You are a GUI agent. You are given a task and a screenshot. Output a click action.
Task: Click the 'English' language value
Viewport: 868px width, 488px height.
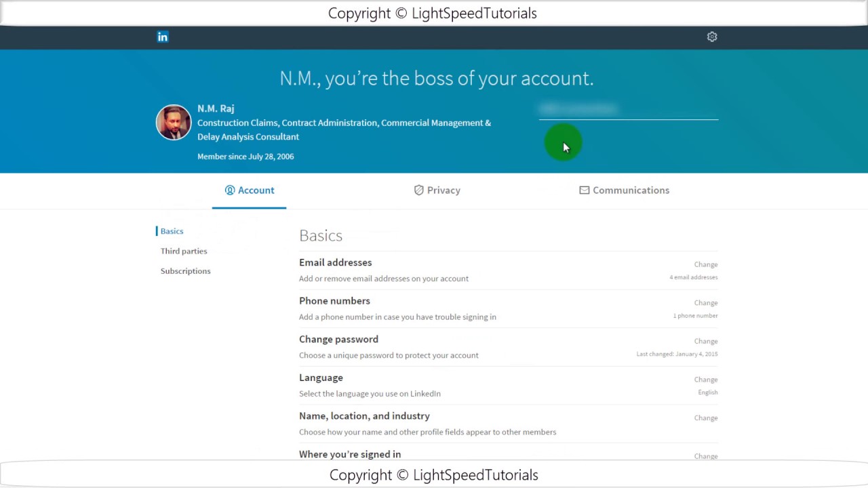tap(708, 392)
